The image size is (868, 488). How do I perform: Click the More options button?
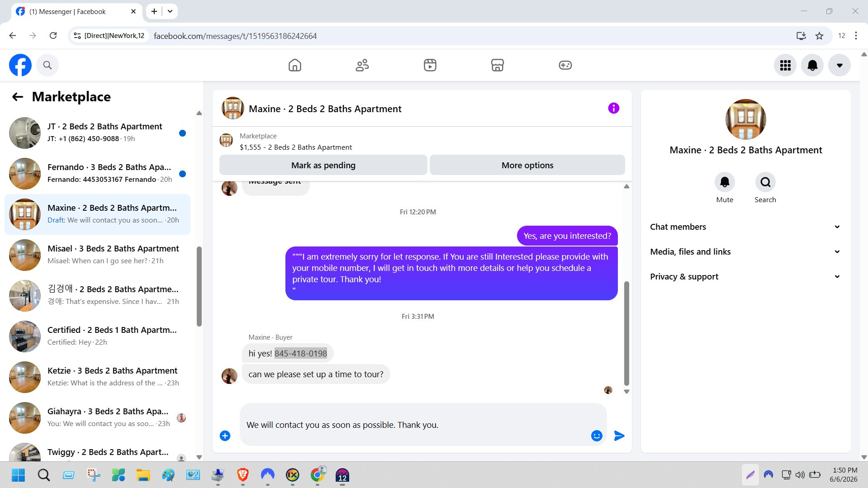pyautogui.click(x=527, y=165)
